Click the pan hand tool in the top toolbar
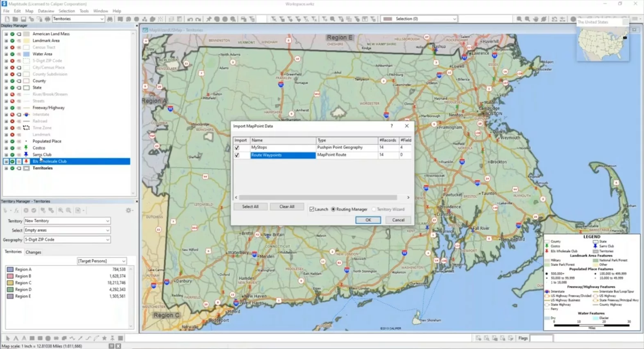The height and width of the screenshot is (349, 644). coord(535,19)
